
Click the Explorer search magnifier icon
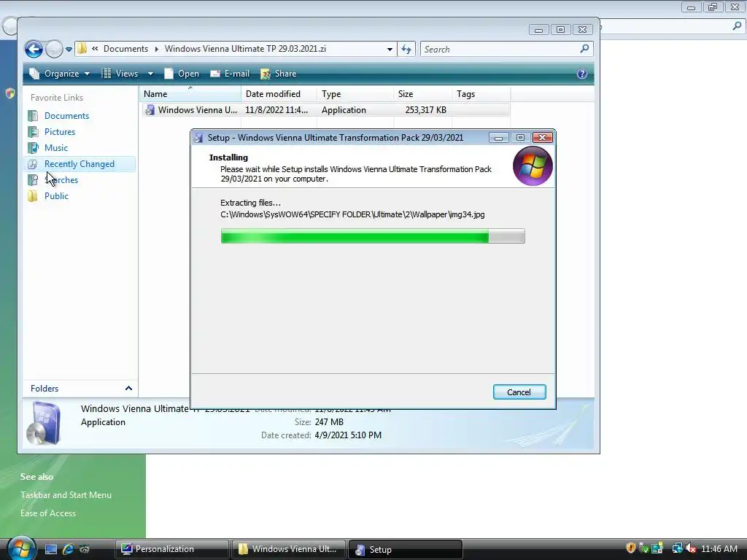pos(584,49)
